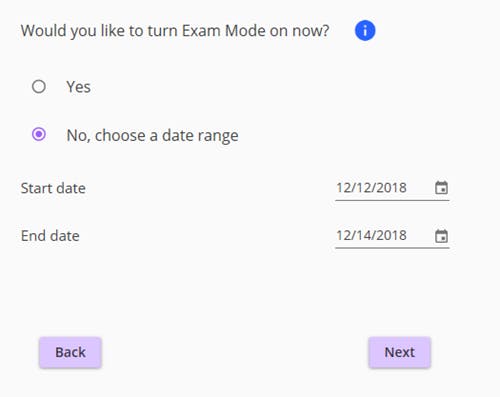Image resolution: width=500 pixels, height=397 pixels.
Task: Expand the date picker for 12/14/2018
Action: (x=441, y=236)
